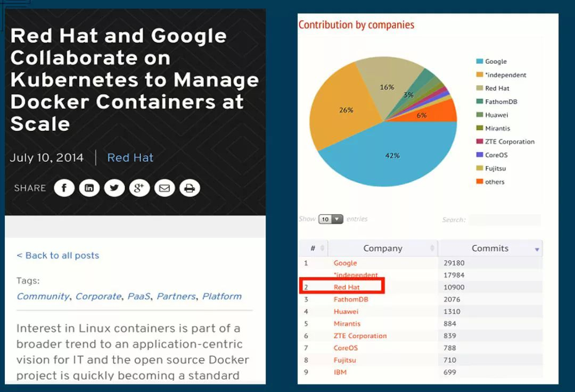Viewport: 575px width, 392px height.
Task: Print the post using printer icon
Action: 190,188
